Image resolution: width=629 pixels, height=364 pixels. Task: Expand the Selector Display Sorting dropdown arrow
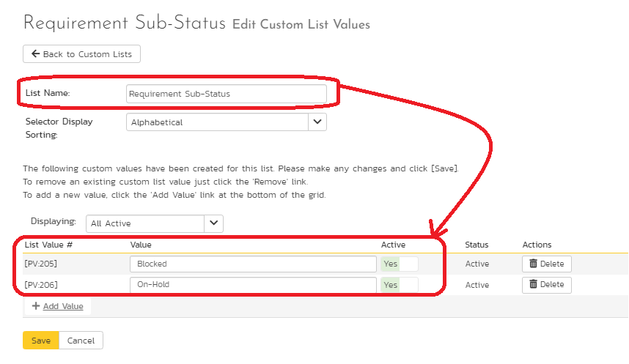pyautogui.click(x=317, y=122)
